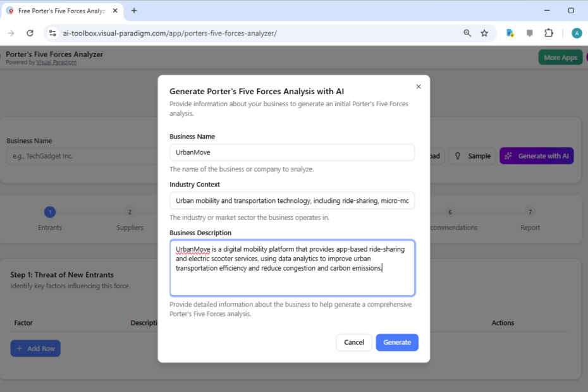Open the browser zoom magnifier icon
Screen dimensions: 588x392
tap(467, 34)
